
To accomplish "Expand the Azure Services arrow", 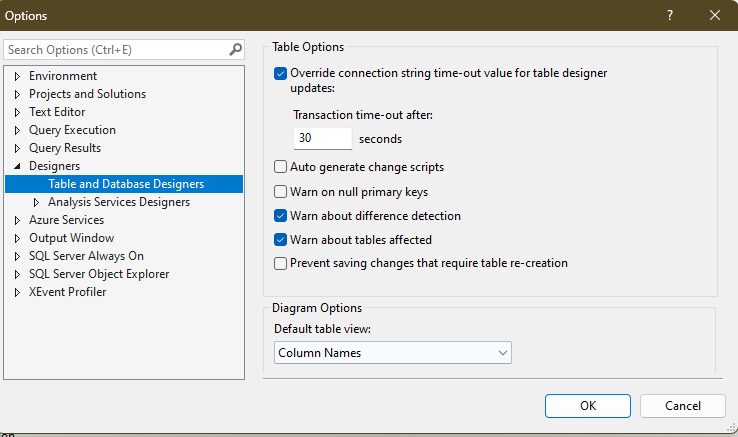I will click(x=17, y=220).
